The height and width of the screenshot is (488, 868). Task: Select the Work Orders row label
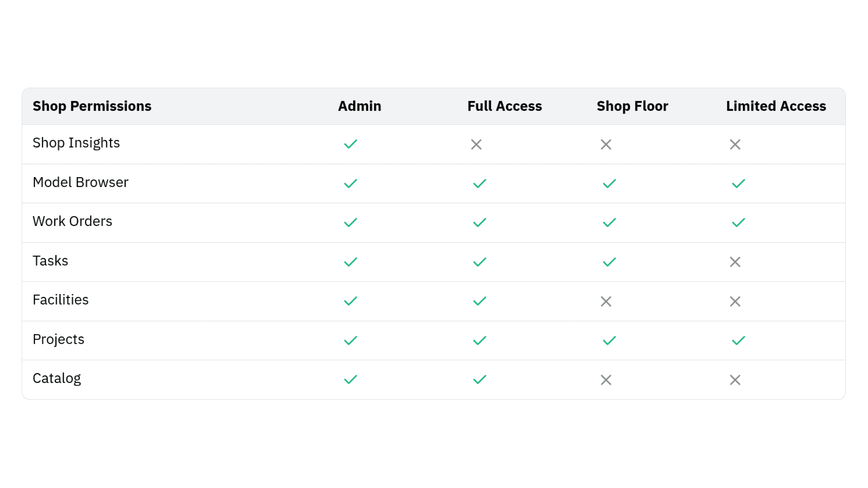pos(72,221)
